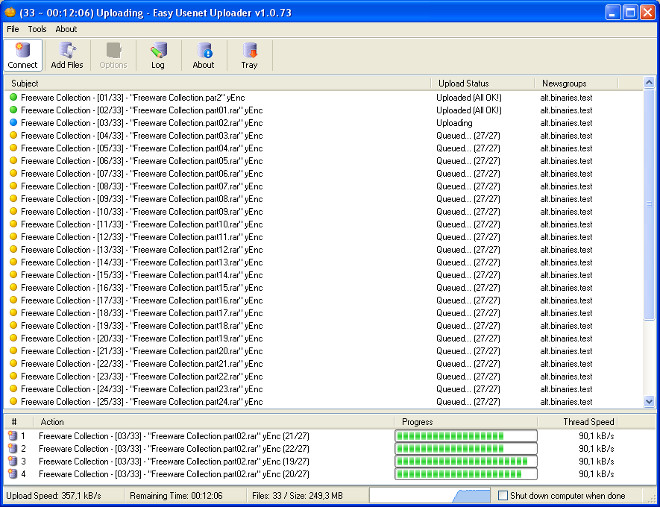Click 'Upload Speed: 357,1 kB/s' in status bar
The height and width of the screenshot is (507, 660).
tap(54, 496)
